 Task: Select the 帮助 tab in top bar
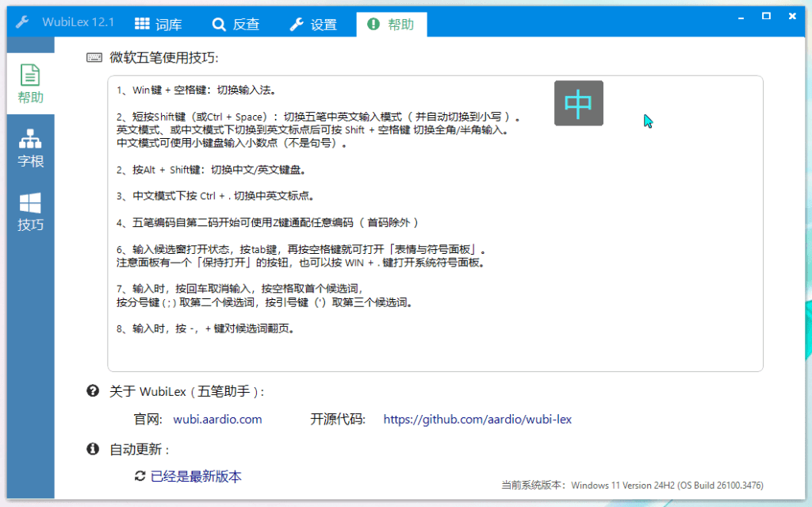click(391, 25)
